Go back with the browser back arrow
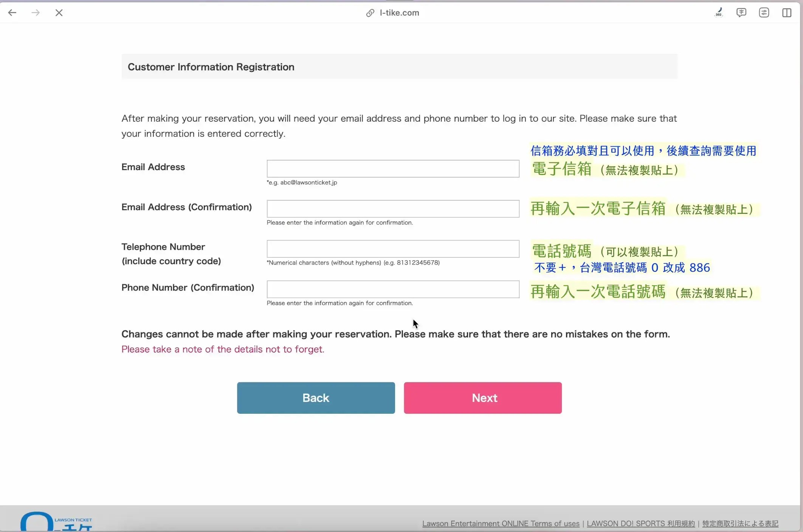 [12, 13]
